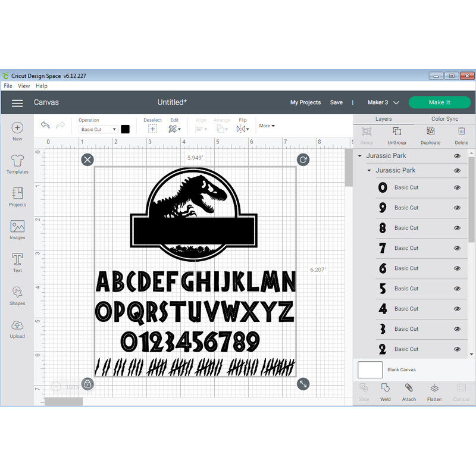The image size is (476, 476).
Task: Open the Upload panel
Action: [x=17, y=327]
